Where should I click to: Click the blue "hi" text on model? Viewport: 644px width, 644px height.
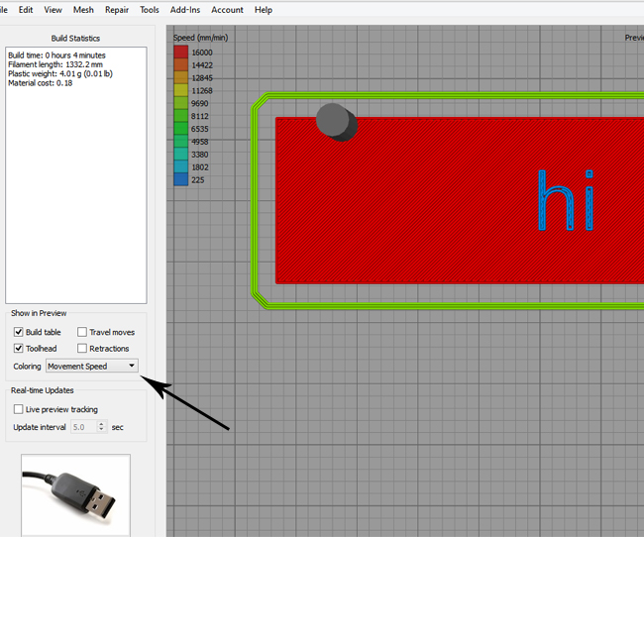(566, 201)
